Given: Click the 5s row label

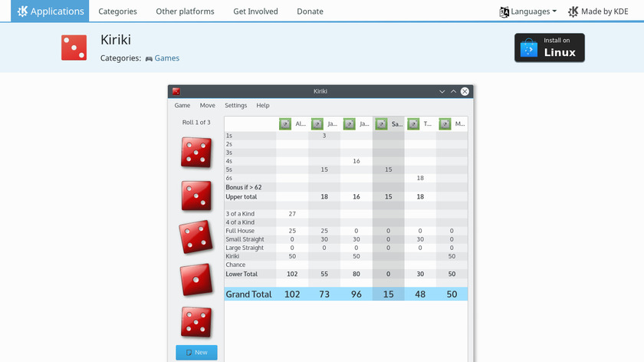Looking at the screenshot, I should point(228,169).
